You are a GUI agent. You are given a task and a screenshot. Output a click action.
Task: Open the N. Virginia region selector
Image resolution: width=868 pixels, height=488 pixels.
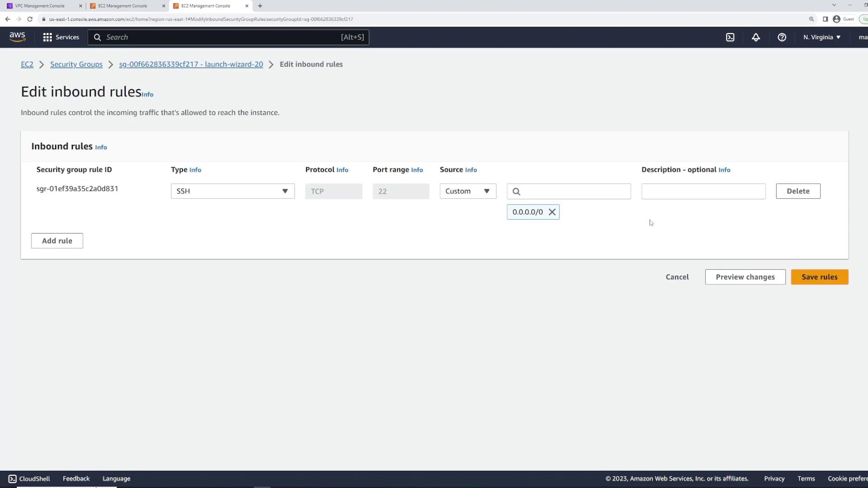(x=821, y=38)
